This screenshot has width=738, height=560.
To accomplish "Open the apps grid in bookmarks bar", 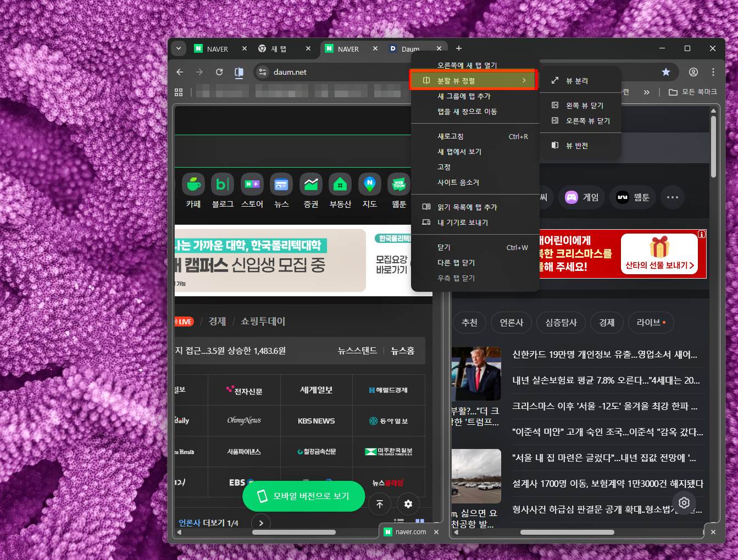I will pyautogui.click(x=179, y=92).
